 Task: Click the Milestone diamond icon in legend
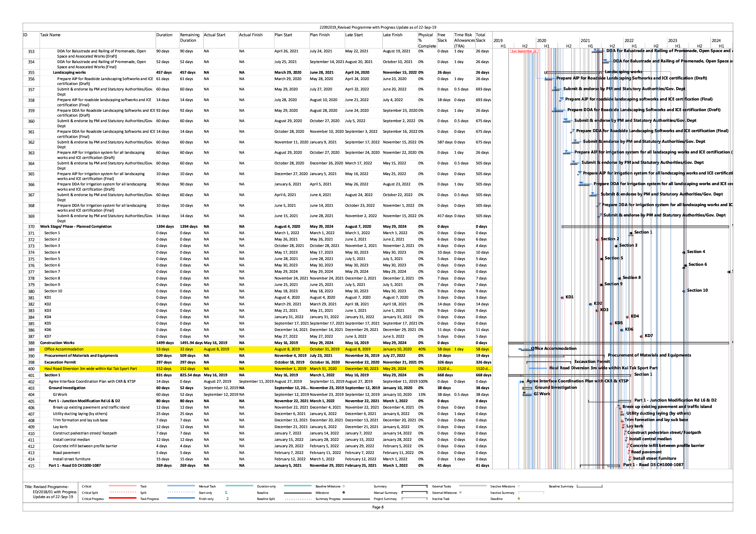343,493
